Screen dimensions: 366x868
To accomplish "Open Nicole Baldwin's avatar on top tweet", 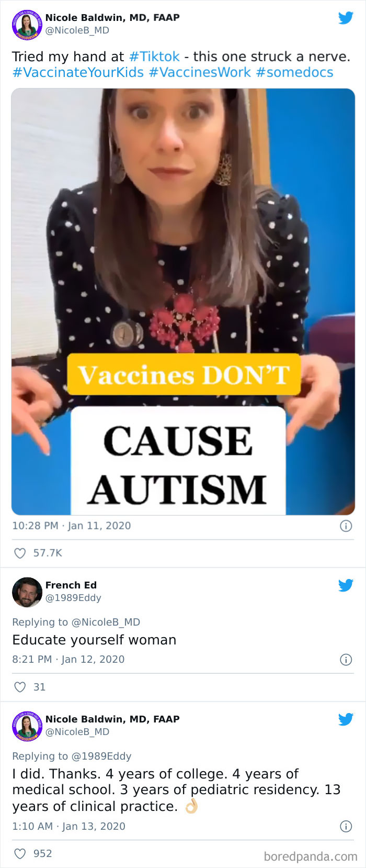I will pos(27,25).
